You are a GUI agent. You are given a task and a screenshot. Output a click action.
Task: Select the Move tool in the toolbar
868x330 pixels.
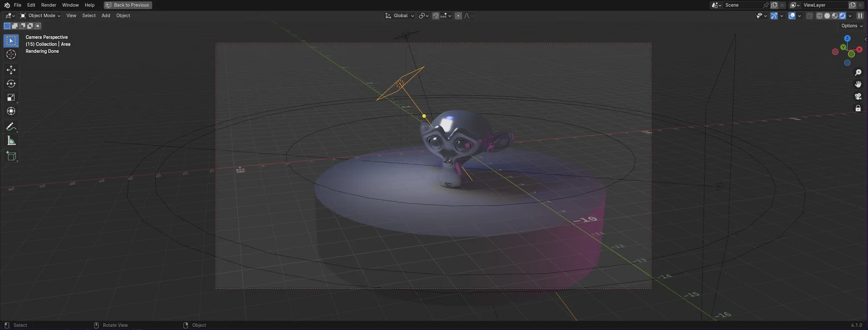pos(11,70)
